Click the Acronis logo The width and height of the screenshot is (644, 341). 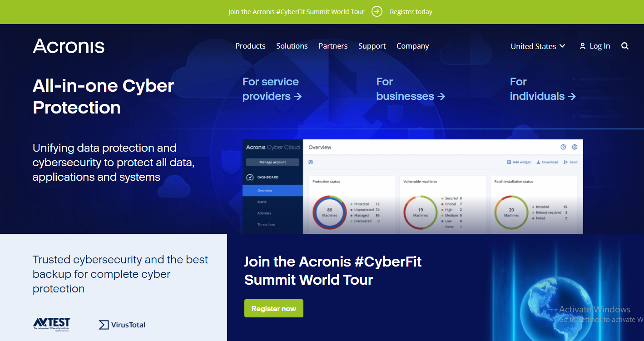tap(69, 46)
